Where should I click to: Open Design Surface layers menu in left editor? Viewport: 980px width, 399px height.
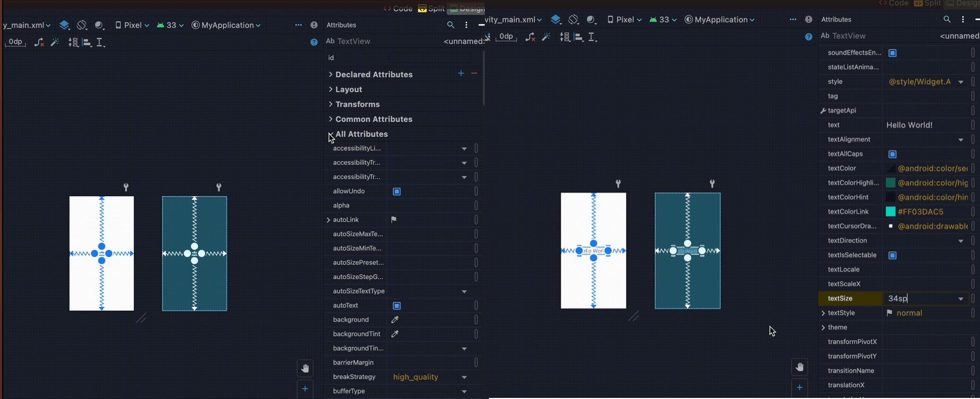pyautogui.click(x=64, y=25)
